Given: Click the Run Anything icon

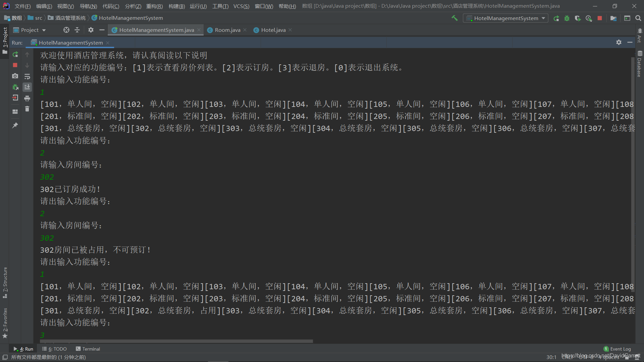Looking at the screenshot, I should (x=627, y=18).
